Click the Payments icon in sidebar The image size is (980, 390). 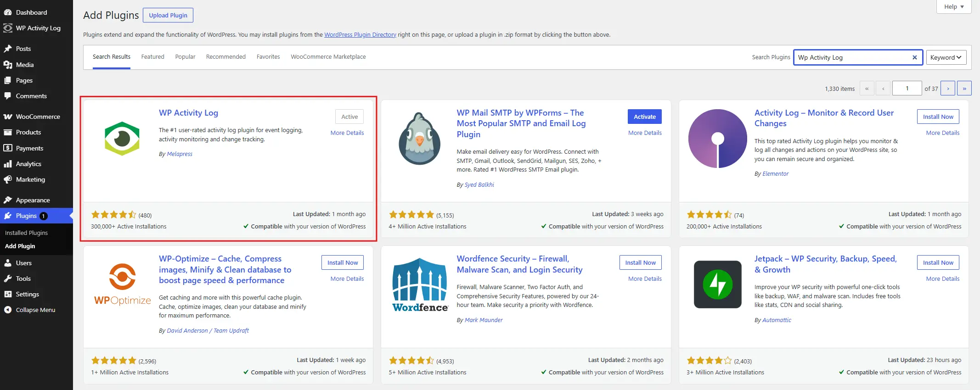(x=8, y=148)
